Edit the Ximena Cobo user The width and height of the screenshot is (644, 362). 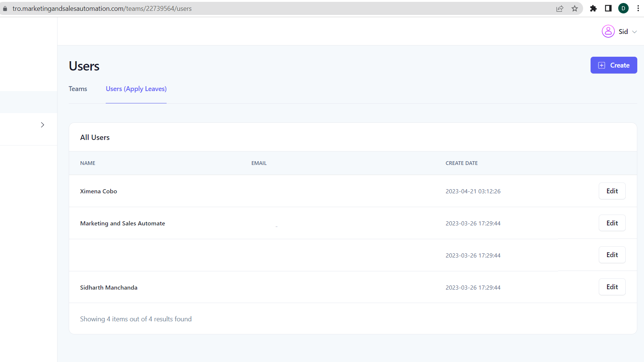pos(612,191)
